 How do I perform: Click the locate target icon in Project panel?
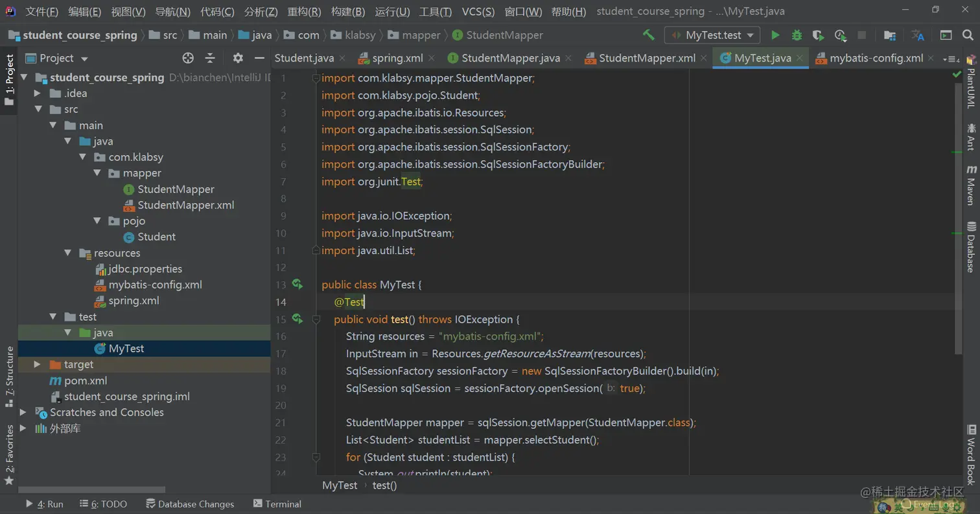click(188, 58)
